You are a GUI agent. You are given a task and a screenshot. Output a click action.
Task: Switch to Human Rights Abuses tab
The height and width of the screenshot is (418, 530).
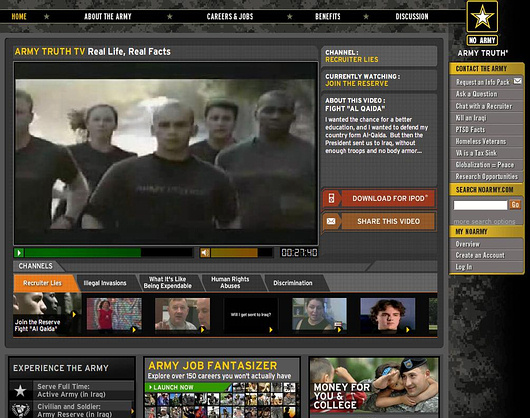(x=230, y=282)
